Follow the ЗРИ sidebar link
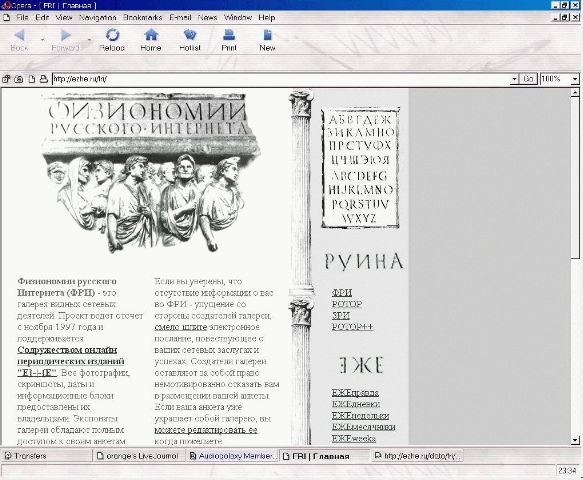This screenshot has width=583, height=480. 341,315
